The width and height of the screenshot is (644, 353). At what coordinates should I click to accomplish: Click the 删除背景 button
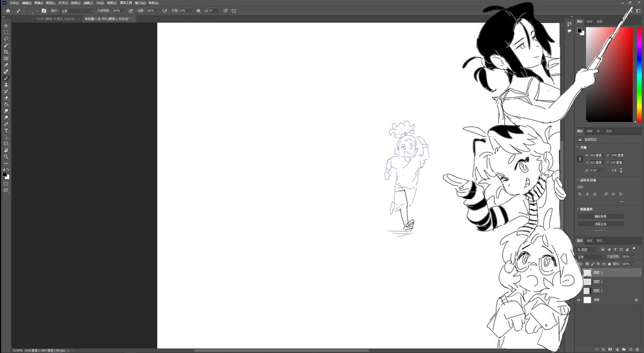click(x=601, y=217)
